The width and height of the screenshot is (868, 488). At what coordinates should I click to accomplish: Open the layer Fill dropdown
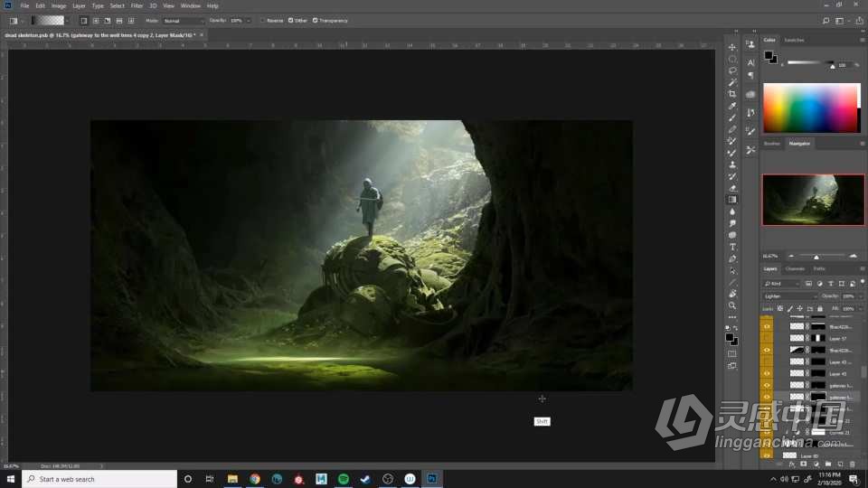tap(861, 309)
